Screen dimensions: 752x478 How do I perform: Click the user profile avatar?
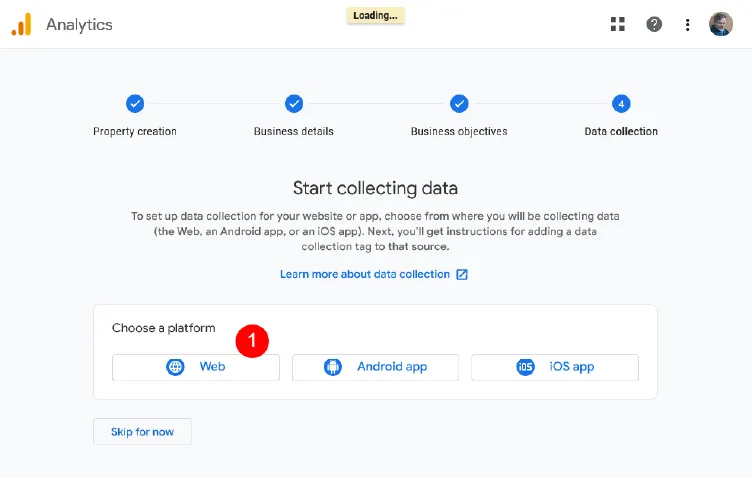(x=721, y=24)
